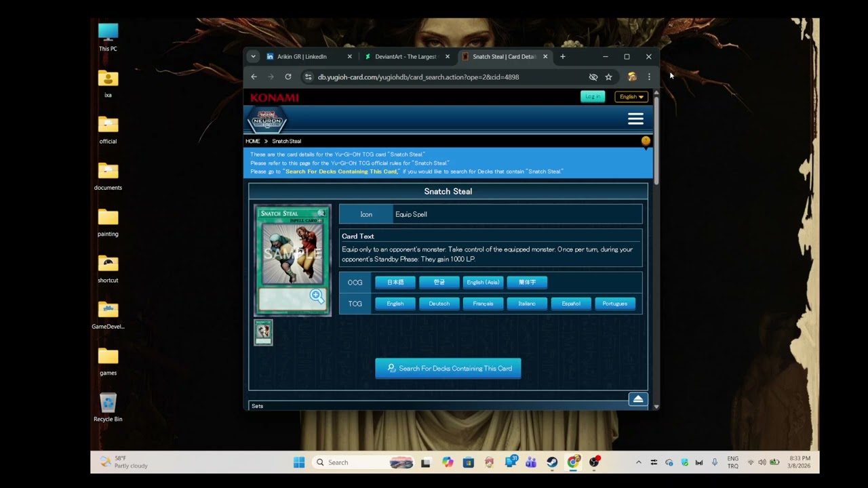Select the TCG Français button

click(x=484, y=304)
